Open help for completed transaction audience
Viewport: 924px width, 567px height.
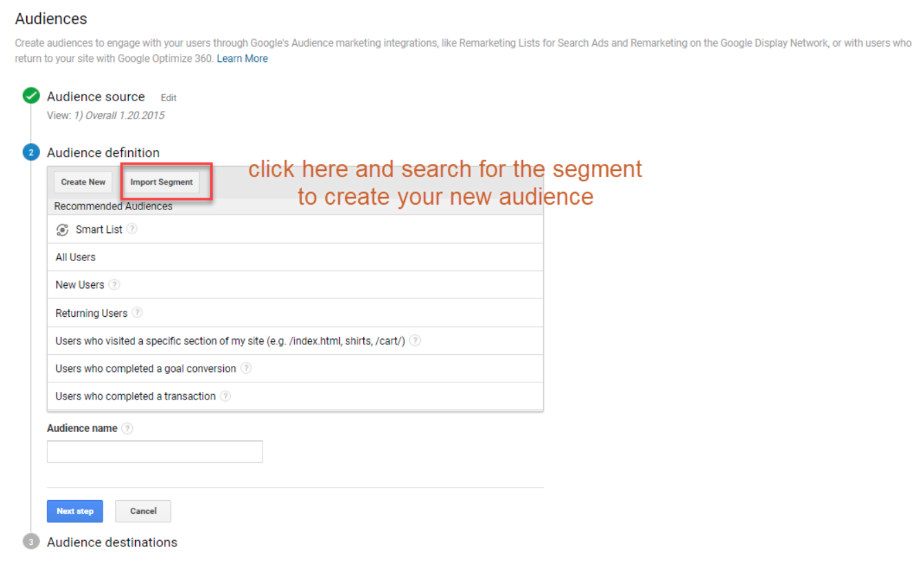[225, 396]
